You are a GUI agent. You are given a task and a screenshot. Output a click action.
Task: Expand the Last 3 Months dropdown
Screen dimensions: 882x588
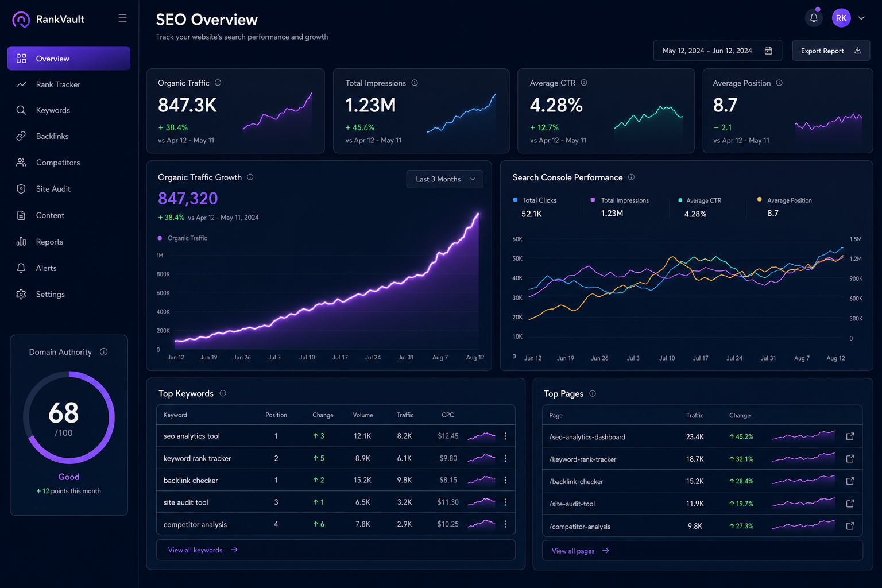pos(445,179)
